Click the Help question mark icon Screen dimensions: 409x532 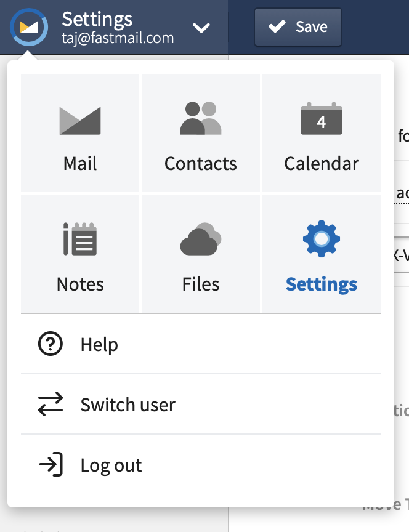pos(51,344)
